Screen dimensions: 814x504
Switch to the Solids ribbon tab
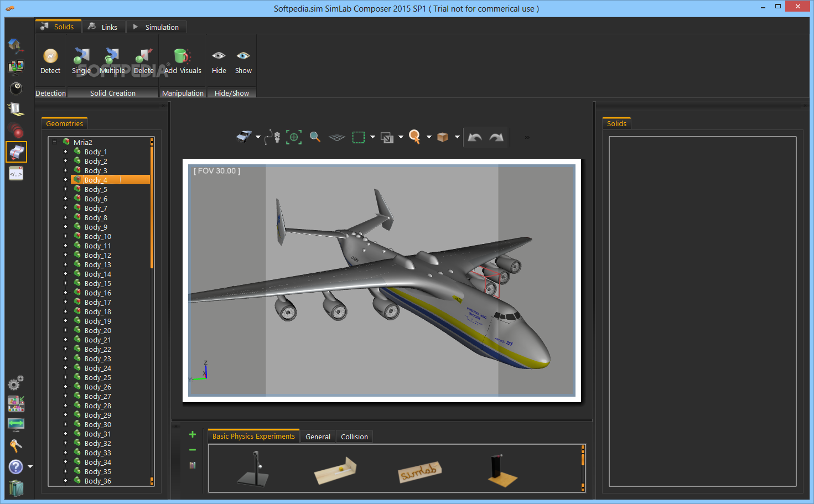coord(58,27)
